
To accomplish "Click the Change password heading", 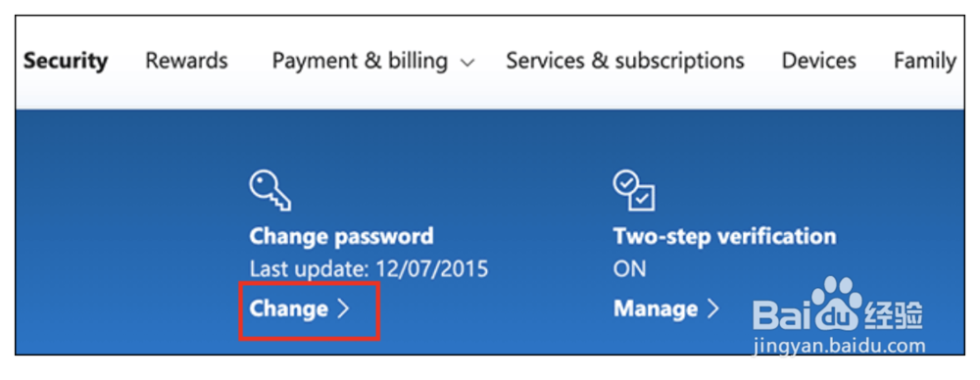I will [341, 237].
